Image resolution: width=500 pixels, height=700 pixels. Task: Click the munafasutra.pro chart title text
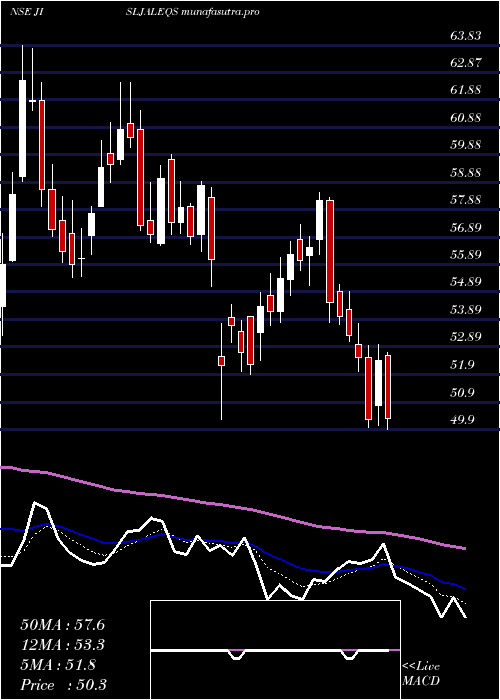220,12
